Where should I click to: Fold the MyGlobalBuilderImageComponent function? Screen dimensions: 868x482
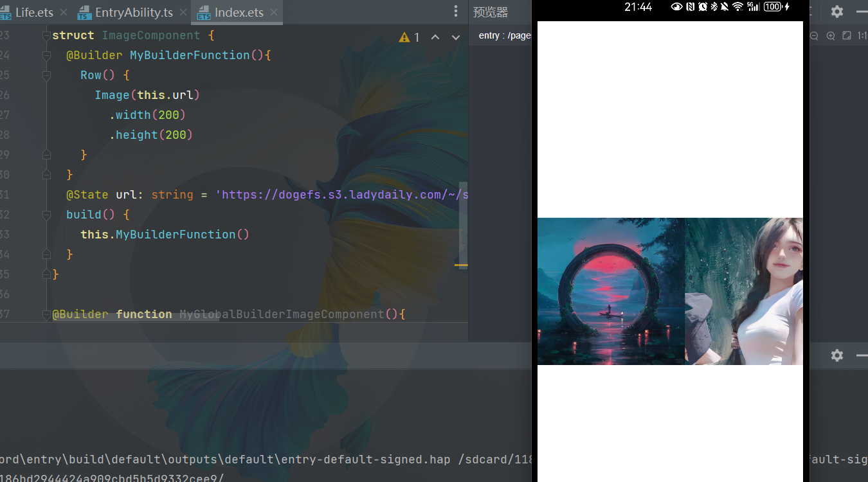[x=46, y=314]
